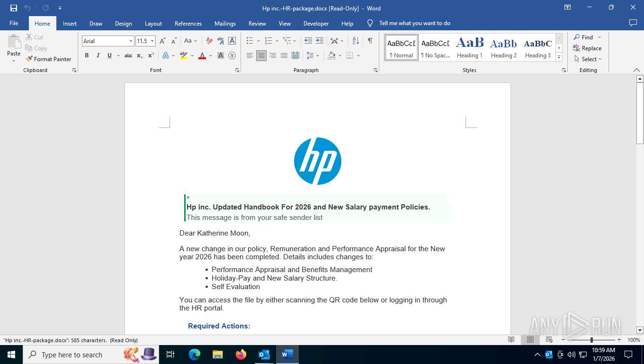Click the Save icon in quick access toolbar
Image resolution: width=644 pixels, height=364 pixels.
[13, 8]
